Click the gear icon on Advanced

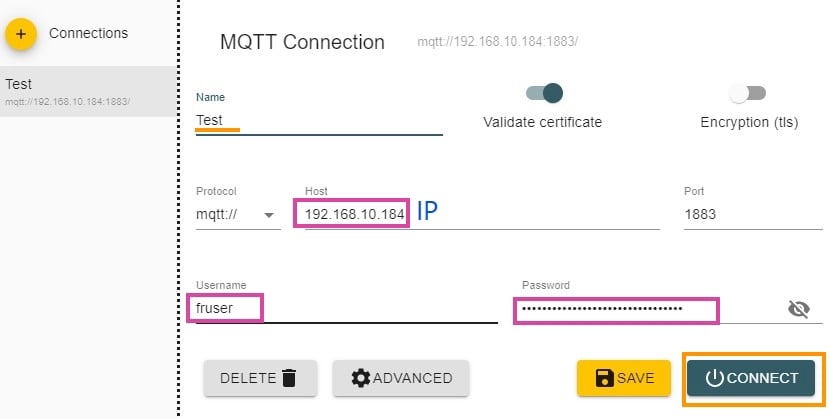(x=361, y=378)
